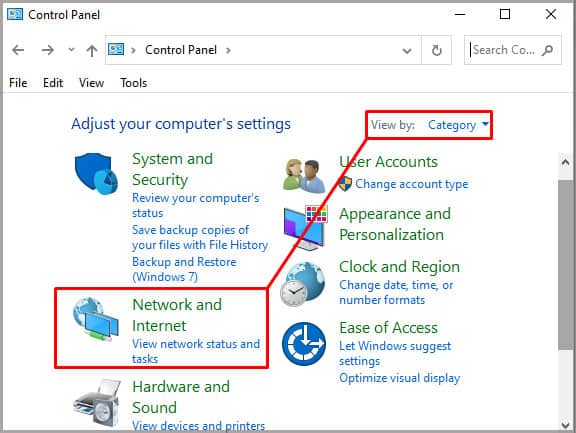
Task: Click the scrollbar down arrow
Action: 566,425
